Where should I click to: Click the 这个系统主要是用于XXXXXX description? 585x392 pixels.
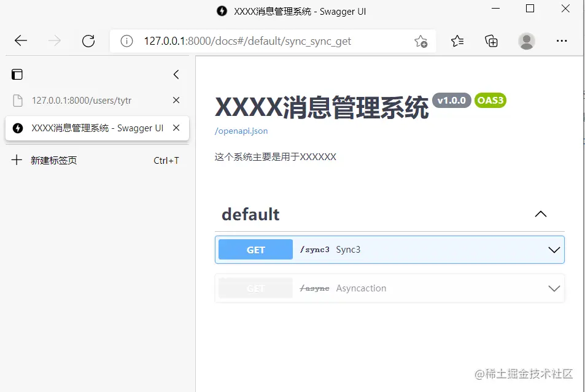[276, 156]
